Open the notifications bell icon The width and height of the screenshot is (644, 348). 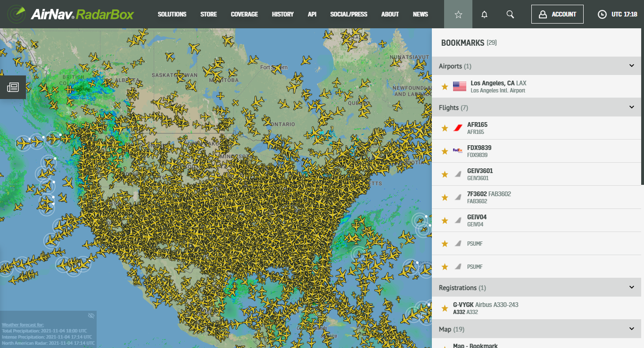coord(484,14)
